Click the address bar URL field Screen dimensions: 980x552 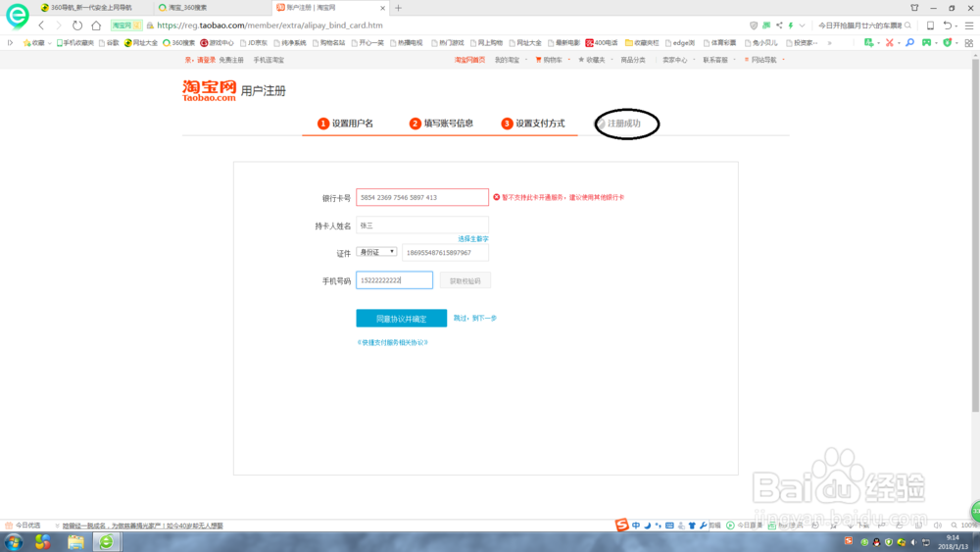pyautogui.click(x=269, y=25)
